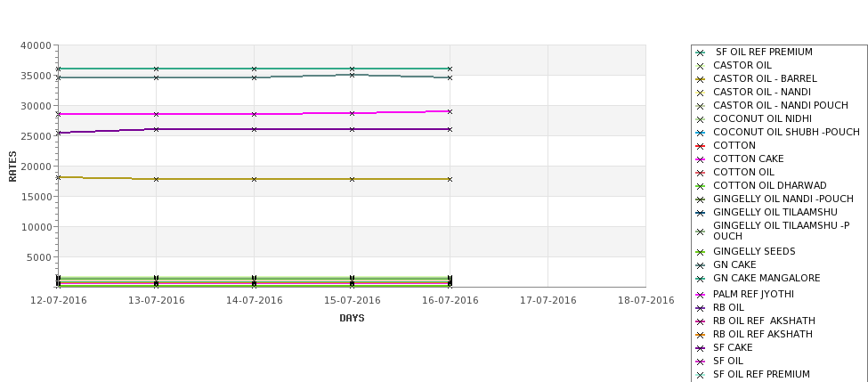Viewport: 868px width, 382px height.
Task: Click the 12-07-2016 date axis label
Action: [x=59, y=300]
